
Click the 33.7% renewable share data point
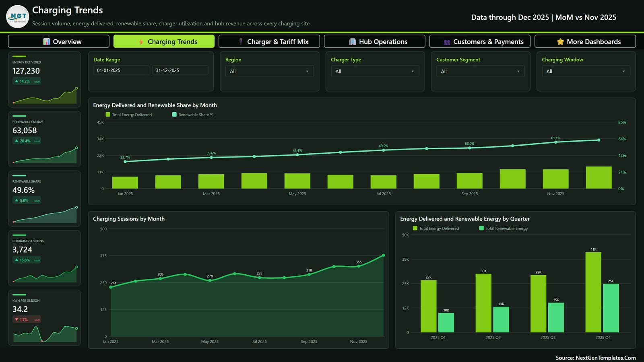[x=125, y=162]
